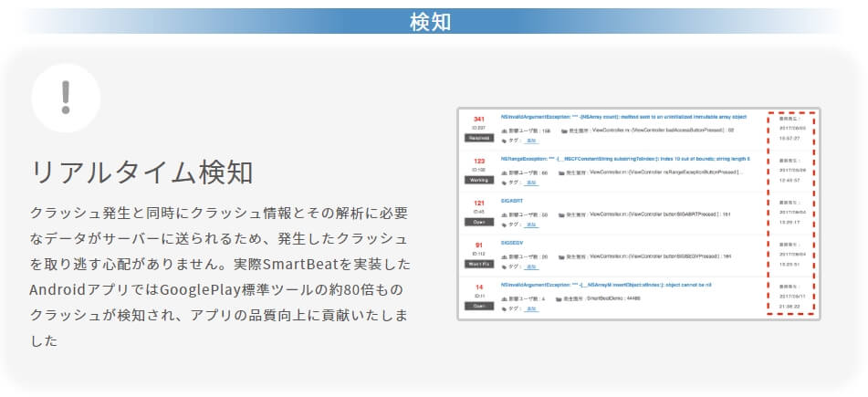Click the tag icon in the 341 row
Image resolution: width=868 pixels, height=397 pixels.
coord(505,141)
